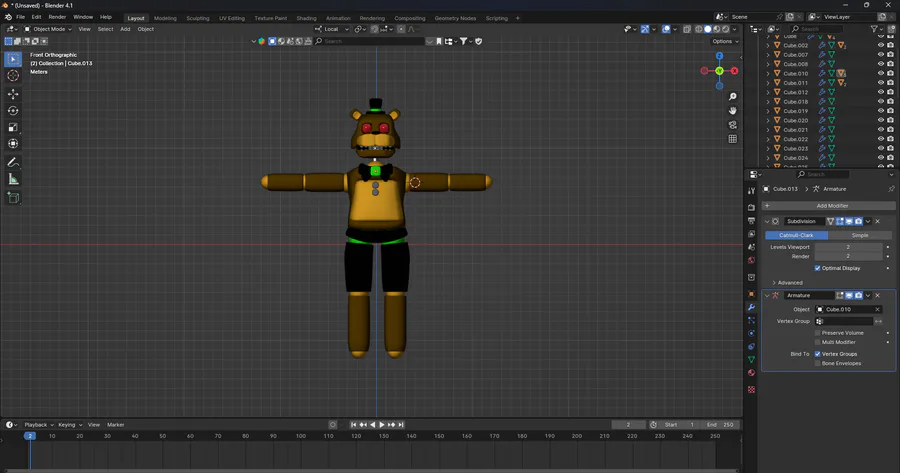Open the World properties tab with red globe
900x473 pixels.
pyautogui.click(x=751, y=260)
